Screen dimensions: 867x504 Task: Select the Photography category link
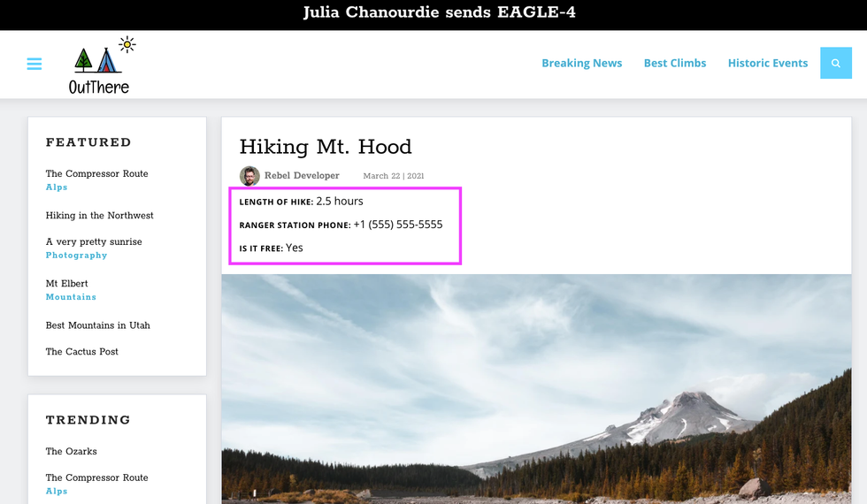coord(76,256)
